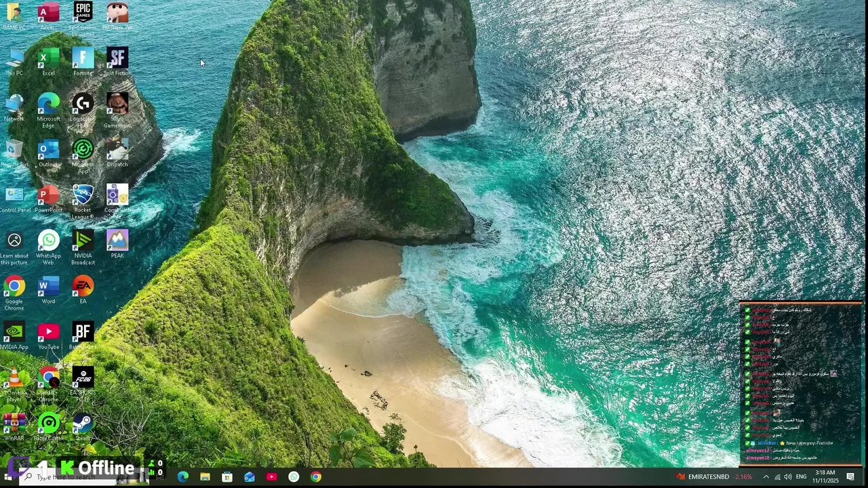Select the Rocket League desktop shortcut
Screen dimensions: 868x488
click(83, 202)
